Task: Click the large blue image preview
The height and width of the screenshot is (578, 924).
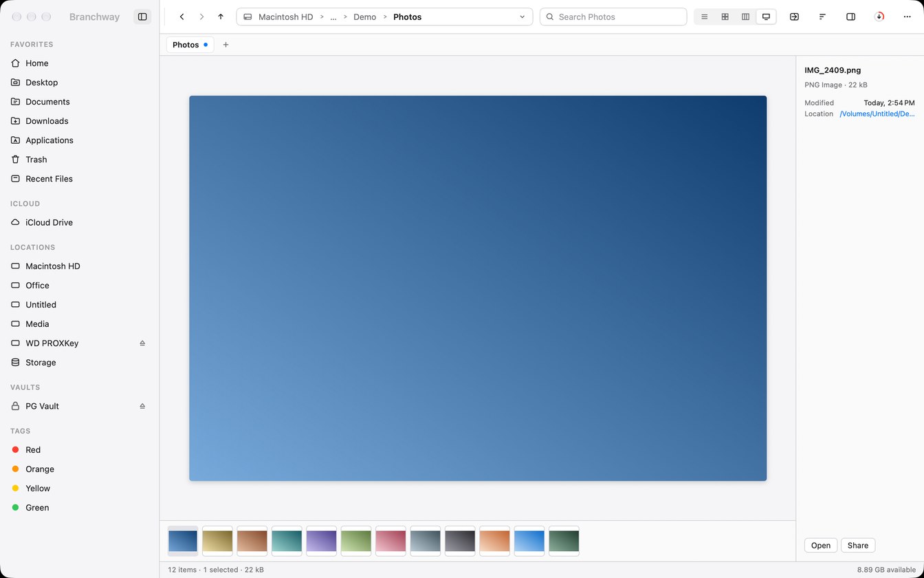Action: click(x=478, y=288)
